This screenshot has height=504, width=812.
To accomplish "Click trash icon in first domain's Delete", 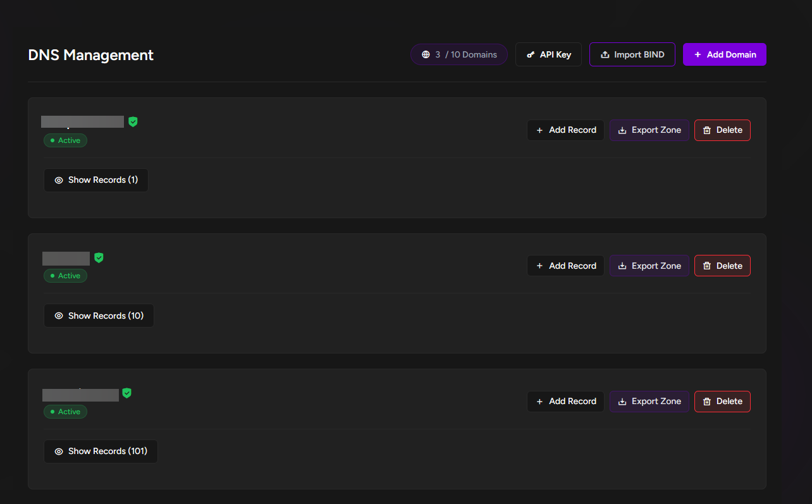I will [707, 130].
